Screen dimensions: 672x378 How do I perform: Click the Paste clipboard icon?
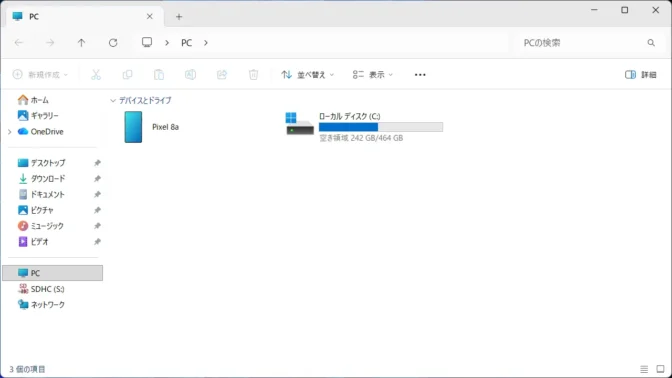pos(159,75)
